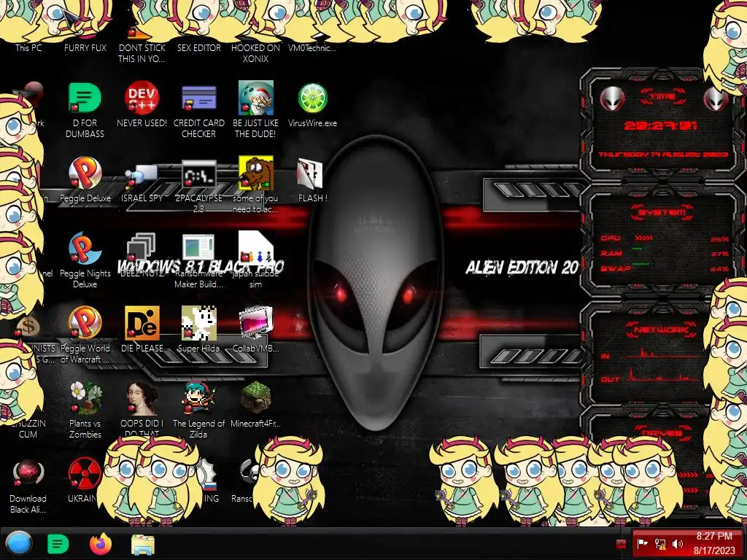Click the network OUT graph line
The height and width of the screenshot is (560, 747).
[664, 375]
